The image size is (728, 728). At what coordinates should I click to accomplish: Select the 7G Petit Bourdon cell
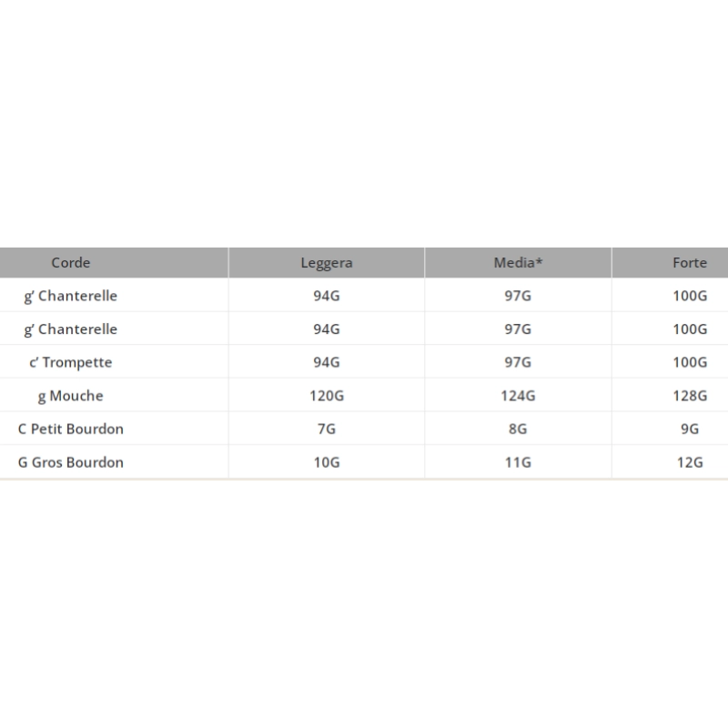[326, 429]
